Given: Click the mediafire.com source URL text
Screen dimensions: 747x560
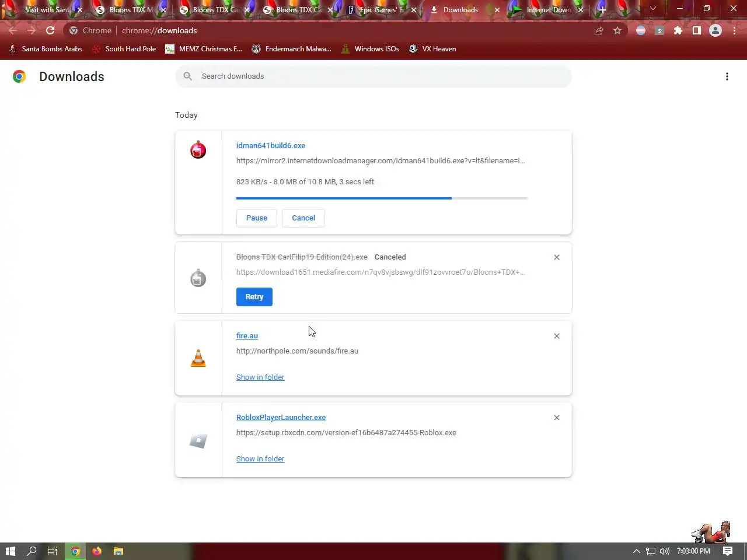Looking at the screenshot, I should (x=381, y=272).
